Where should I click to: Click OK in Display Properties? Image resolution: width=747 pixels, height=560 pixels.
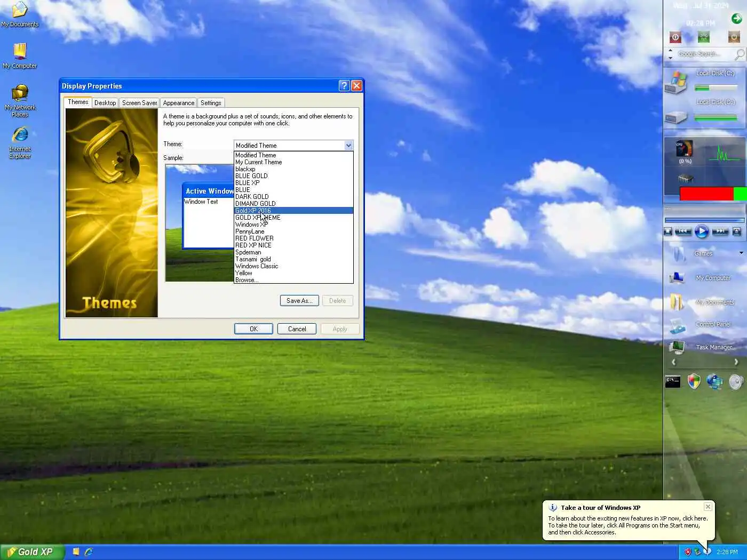point(253,329)
